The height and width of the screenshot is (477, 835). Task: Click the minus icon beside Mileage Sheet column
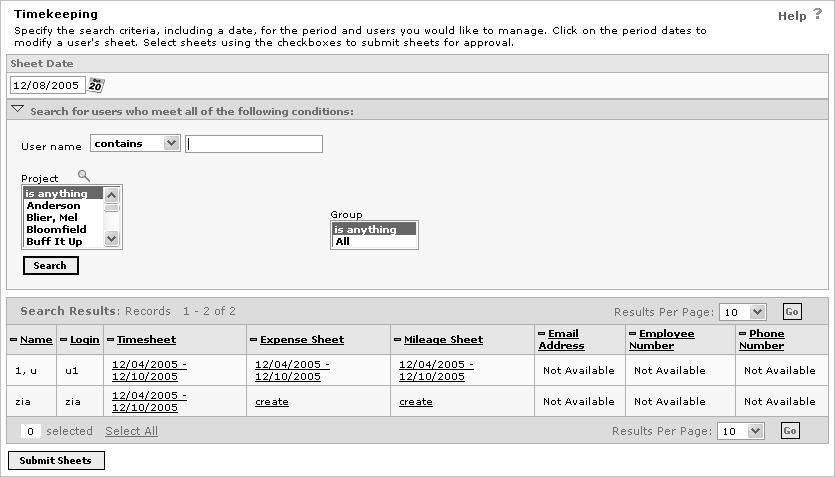pyautogui.click(x=397, y=340)
